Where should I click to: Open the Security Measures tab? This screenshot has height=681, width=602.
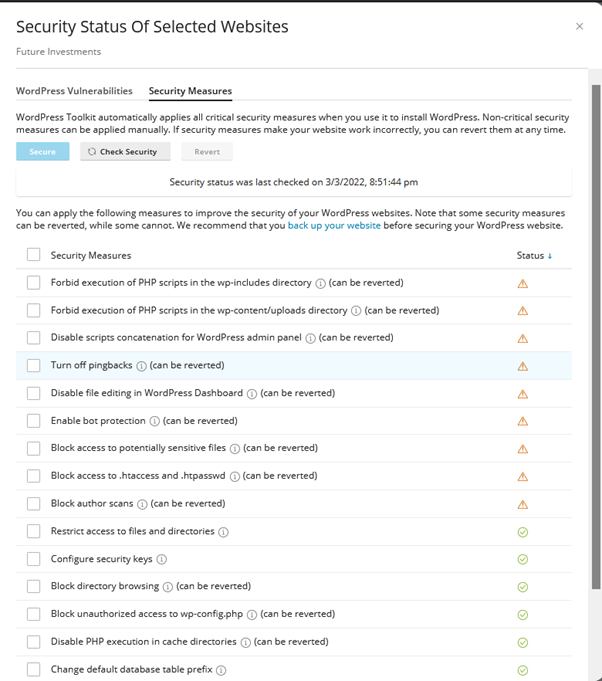pyautogui.click(x=190, y=91)
